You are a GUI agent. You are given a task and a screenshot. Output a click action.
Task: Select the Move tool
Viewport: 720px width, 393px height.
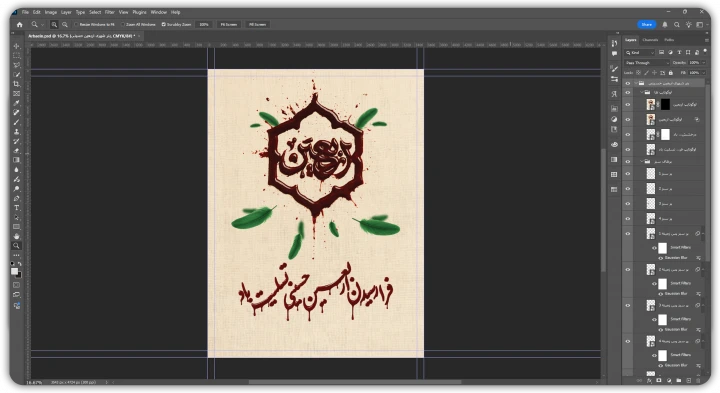tap(17, 46)
